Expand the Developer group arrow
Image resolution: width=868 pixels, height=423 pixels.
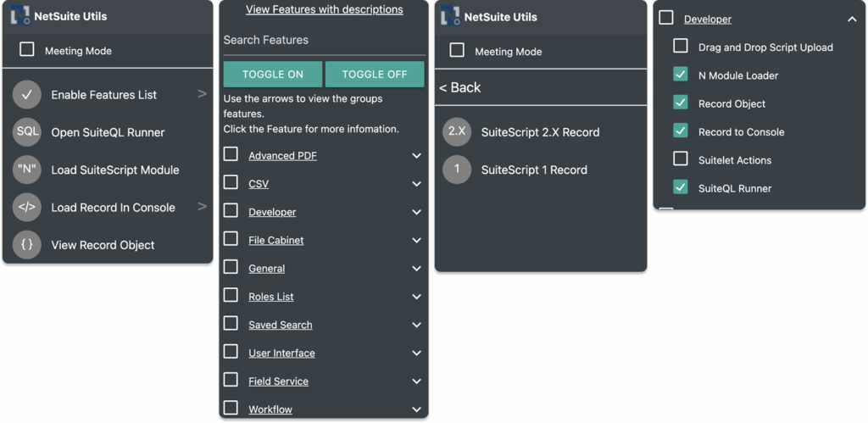417,213
